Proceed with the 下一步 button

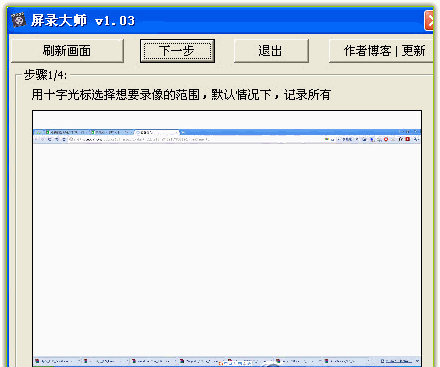(x=177, y=51)
